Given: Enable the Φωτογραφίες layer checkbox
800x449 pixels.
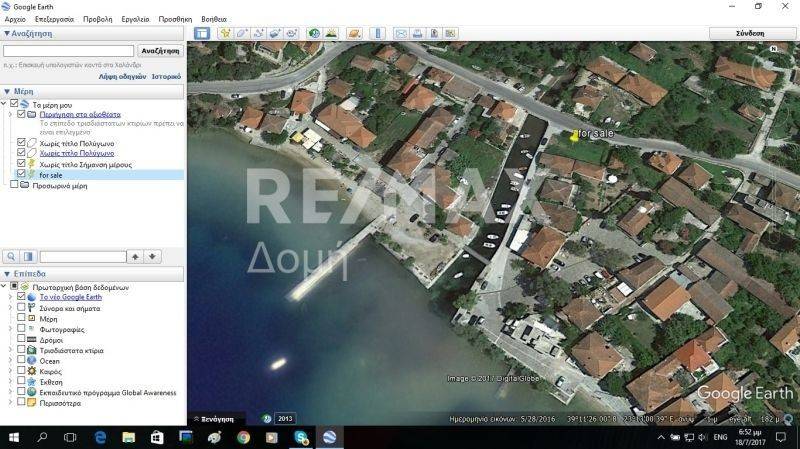Looking at the screenshot, I should 21,329.
